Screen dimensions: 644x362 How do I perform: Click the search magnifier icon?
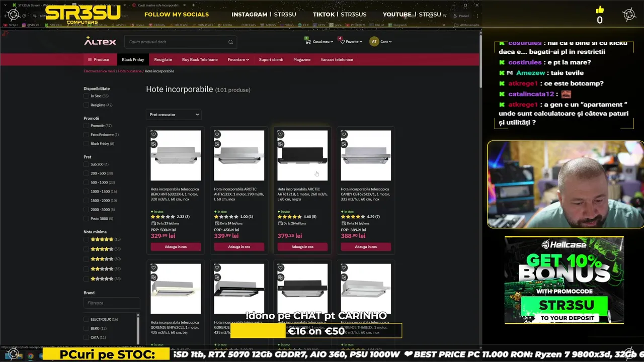[x=230, y=42]
